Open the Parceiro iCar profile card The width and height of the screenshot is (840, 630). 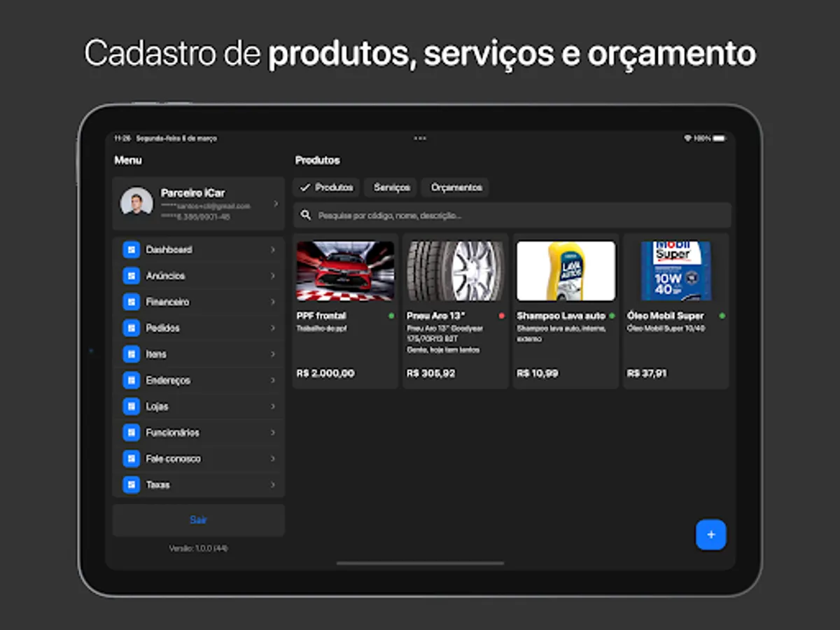pos(199,204)
